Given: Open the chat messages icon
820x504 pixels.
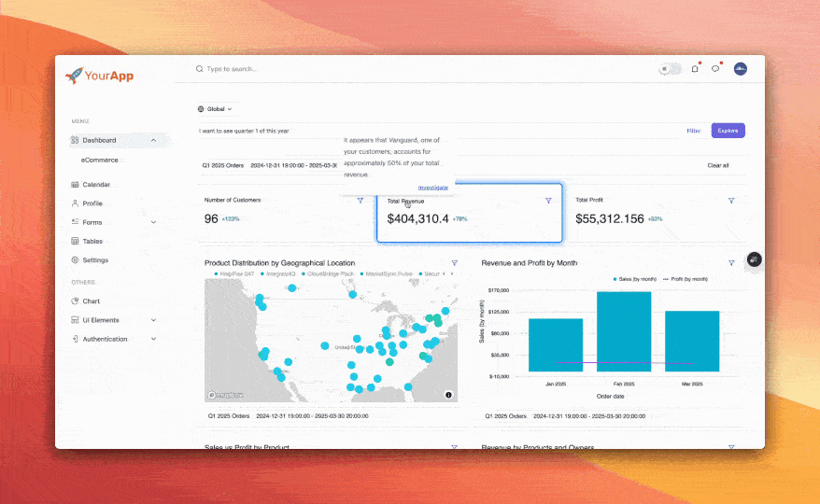Looking at the screenshot, I should (715, 68).
